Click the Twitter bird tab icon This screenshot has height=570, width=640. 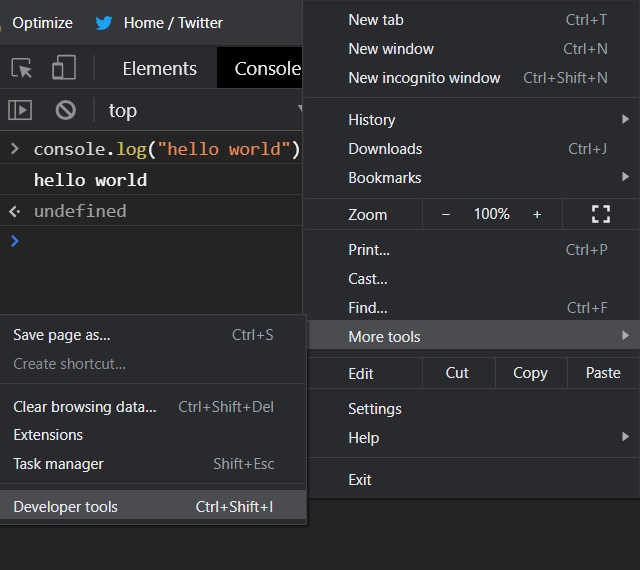pos(103,22)
